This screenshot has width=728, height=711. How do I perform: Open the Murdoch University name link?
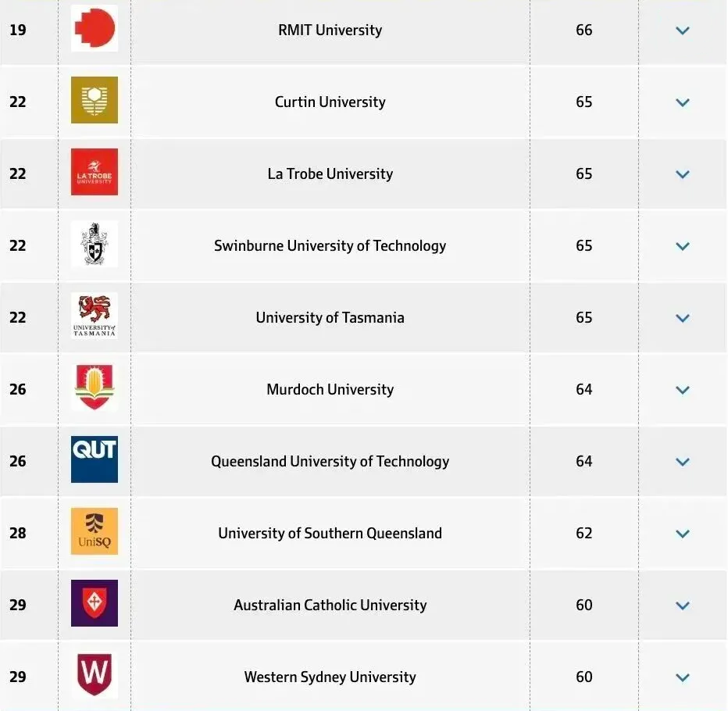pyautogui.click(x=330, y=390)
